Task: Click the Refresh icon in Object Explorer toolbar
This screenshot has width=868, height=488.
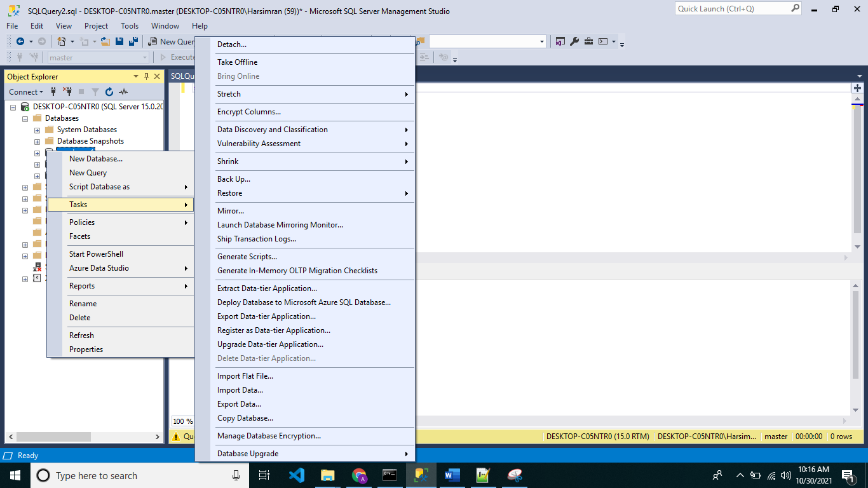Action: pos(109,91)
